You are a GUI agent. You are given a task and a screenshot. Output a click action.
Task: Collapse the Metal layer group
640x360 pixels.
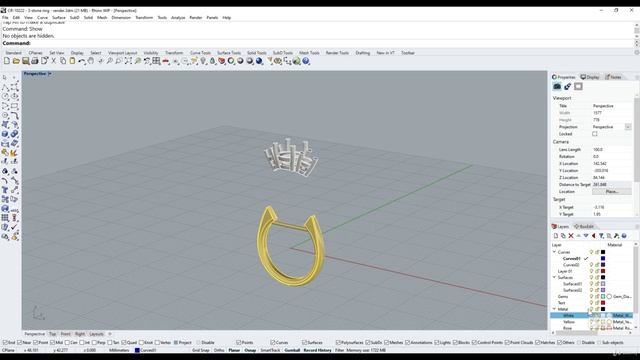(x=554, y=309)
